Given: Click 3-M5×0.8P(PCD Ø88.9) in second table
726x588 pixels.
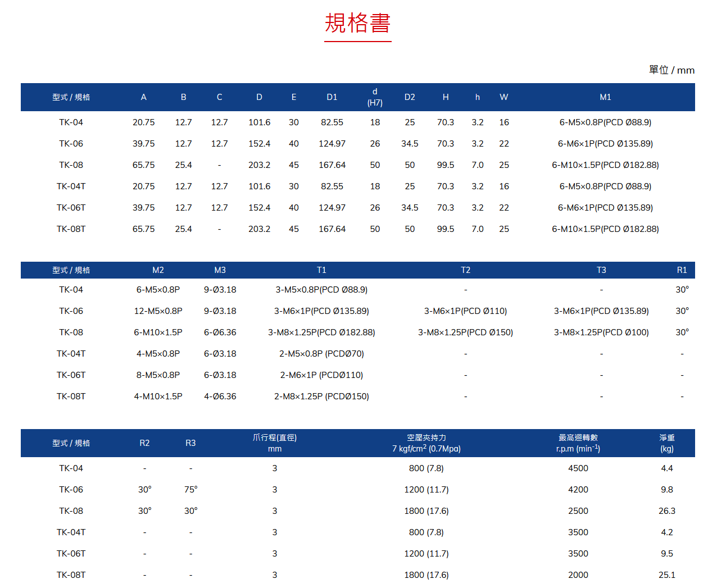Looking at the screenshot, I should click(321, 290).
